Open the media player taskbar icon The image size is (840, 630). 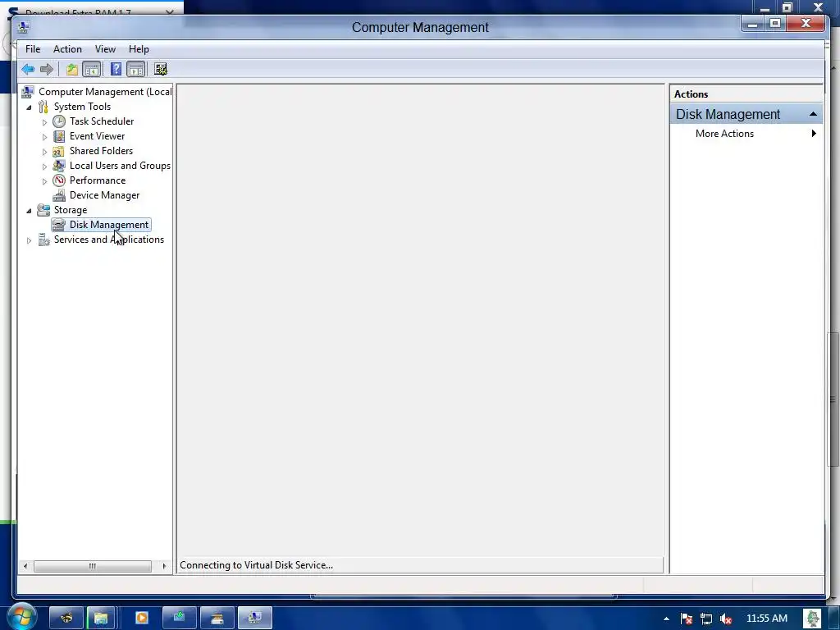pos(142,619)
